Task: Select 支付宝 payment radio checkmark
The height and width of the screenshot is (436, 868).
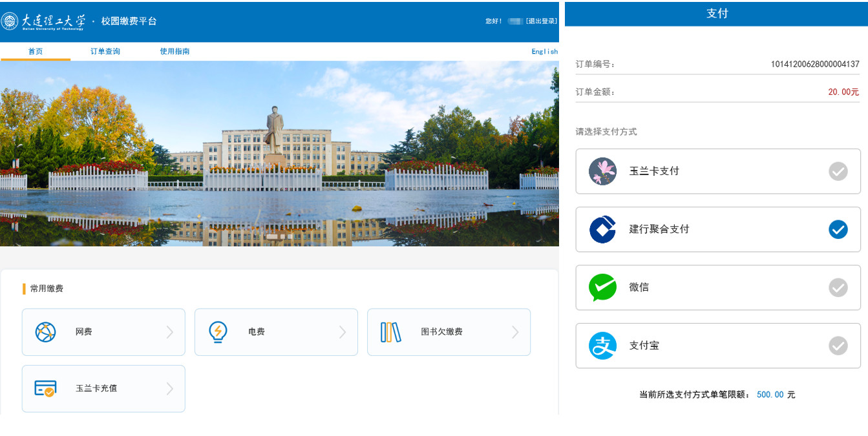Action: pos(838,346)
